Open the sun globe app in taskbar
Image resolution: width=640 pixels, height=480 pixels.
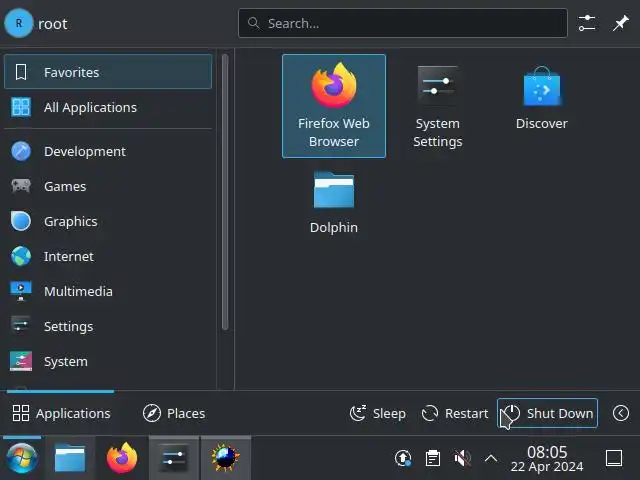[x=226, y=458]
